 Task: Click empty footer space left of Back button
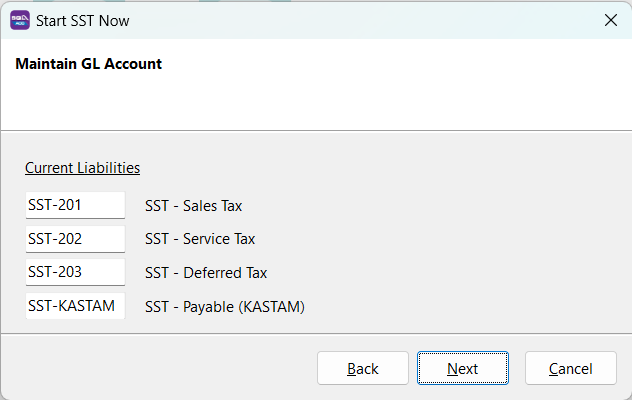click(150, 369)
